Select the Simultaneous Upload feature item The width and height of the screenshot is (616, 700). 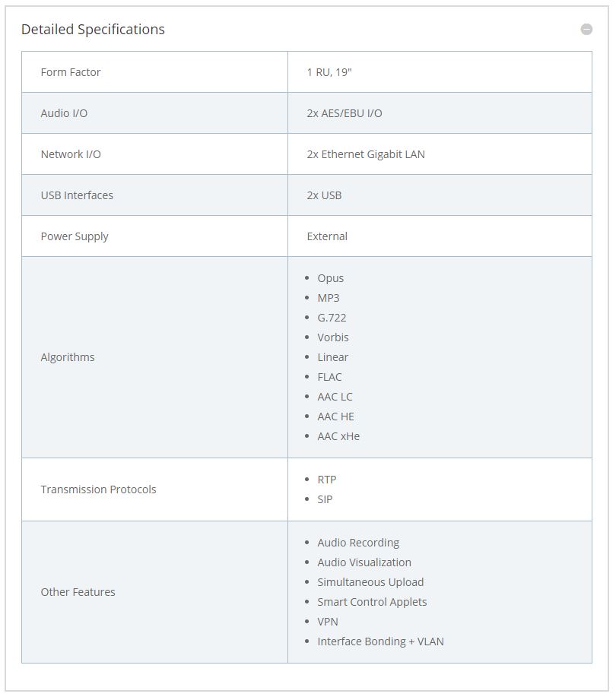coord(370,582)
